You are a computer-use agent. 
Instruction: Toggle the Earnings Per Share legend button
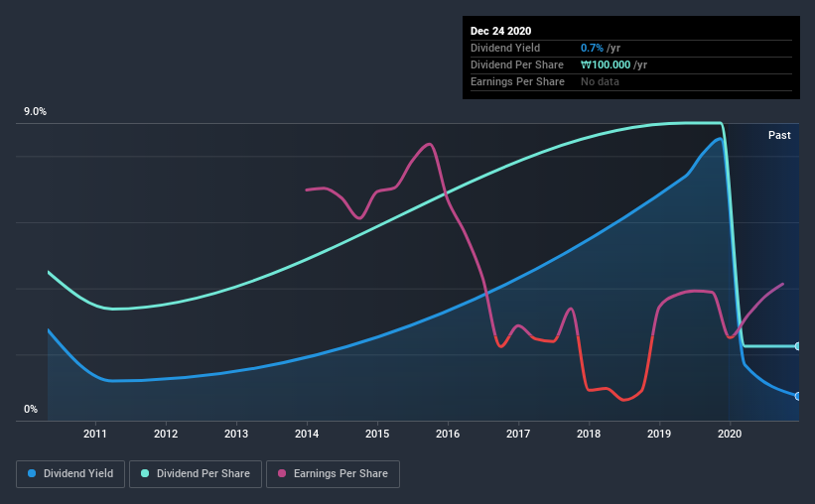click(333, 474)
